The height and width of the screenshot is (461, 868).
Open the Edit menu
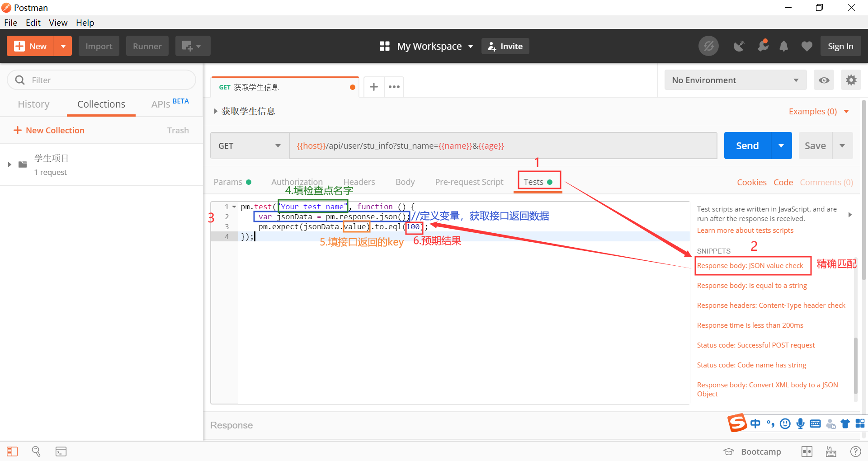[x=33, y=23]
